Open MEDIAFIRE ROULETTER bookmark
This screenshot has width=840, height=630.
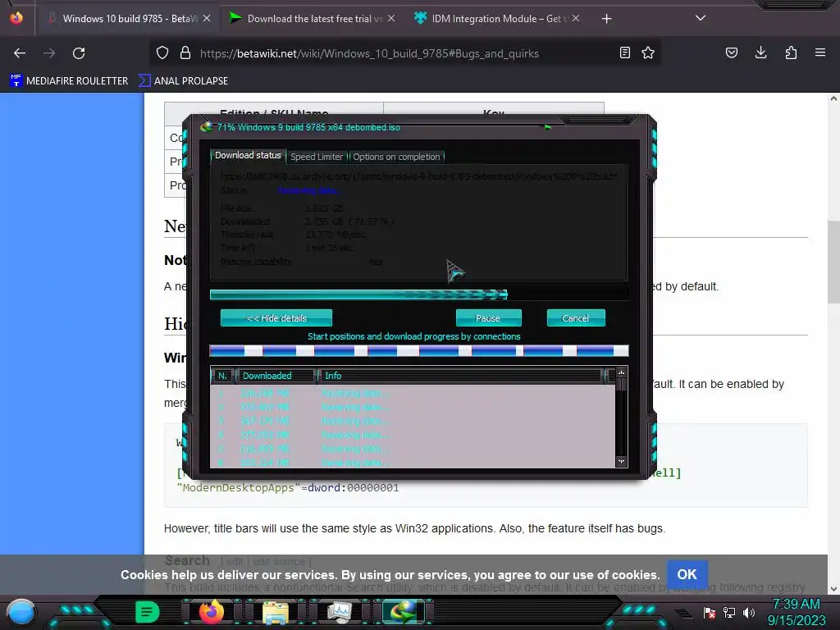69,81
